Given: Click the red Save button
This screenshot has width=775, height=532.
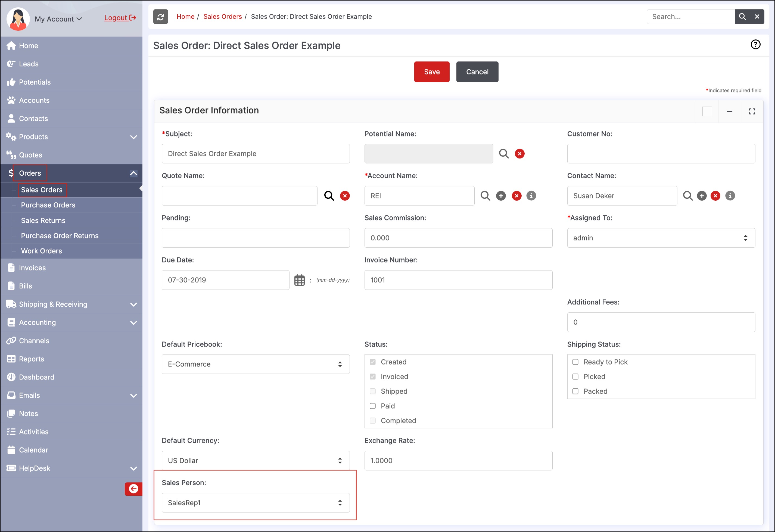Looking at the screenshot, I should 431,72.
